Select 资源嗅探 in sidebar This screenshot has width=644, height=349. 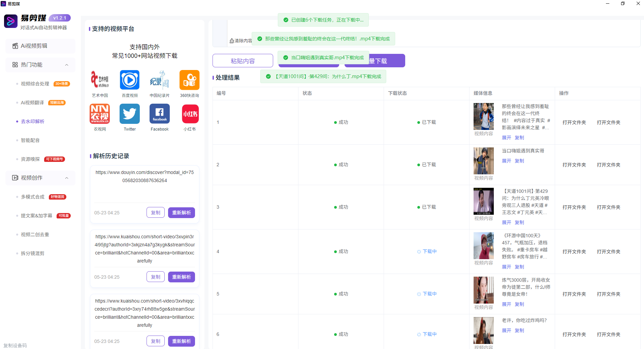30,159
